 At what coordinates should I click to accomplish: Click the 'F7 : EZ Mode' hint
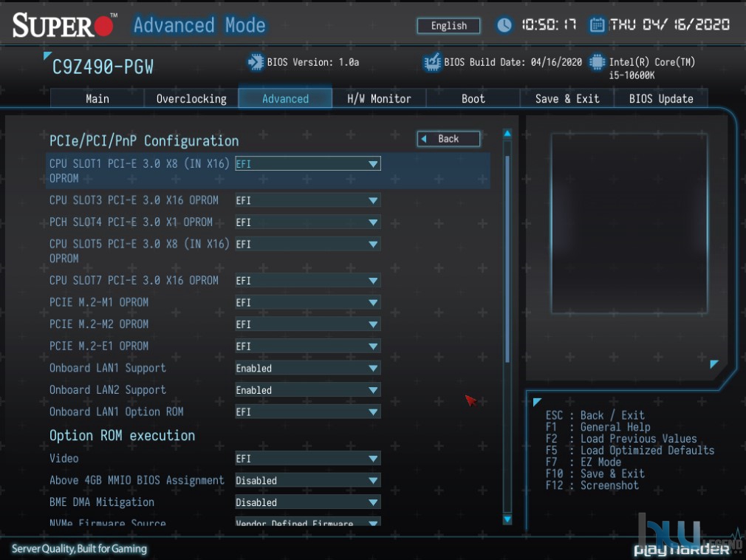(x=584, y=462)
